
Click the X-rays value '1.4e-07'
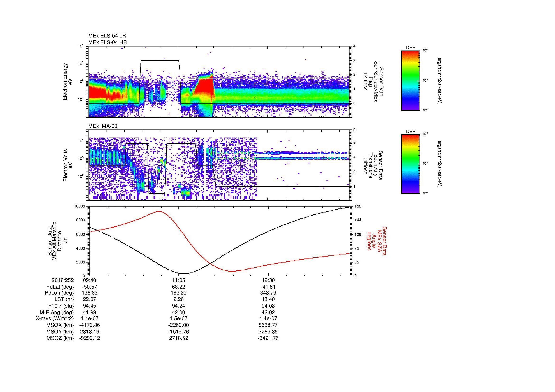click(268, 318)
